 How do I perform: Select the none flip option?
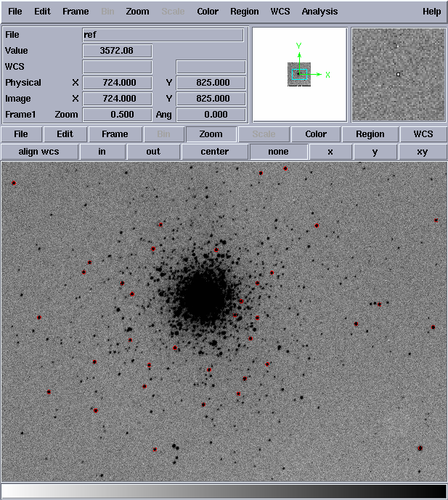pyautogui.click(x=279, y=152)
